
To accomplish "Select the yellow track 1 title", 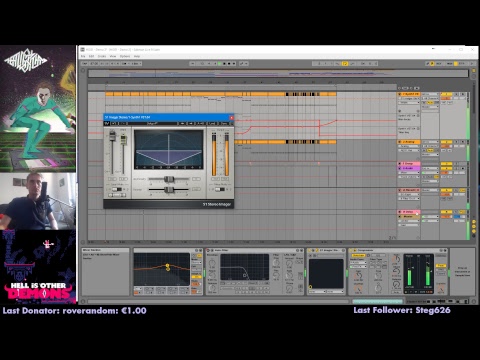I will (x=409, y=94).
